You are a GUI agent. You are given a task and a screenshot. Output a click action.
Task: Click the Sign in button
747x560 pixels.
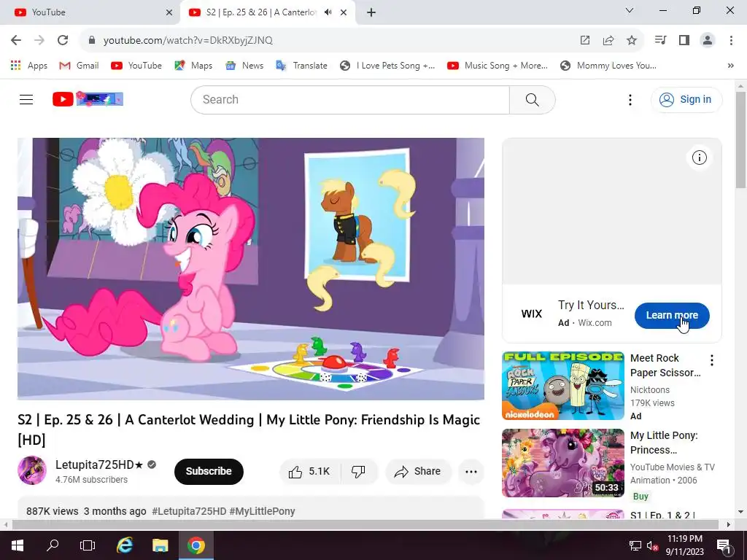[686, 99]
